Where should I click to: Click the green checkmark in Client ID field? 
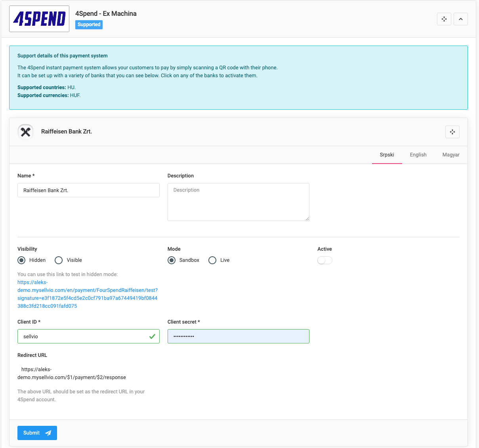pos(152,336)
